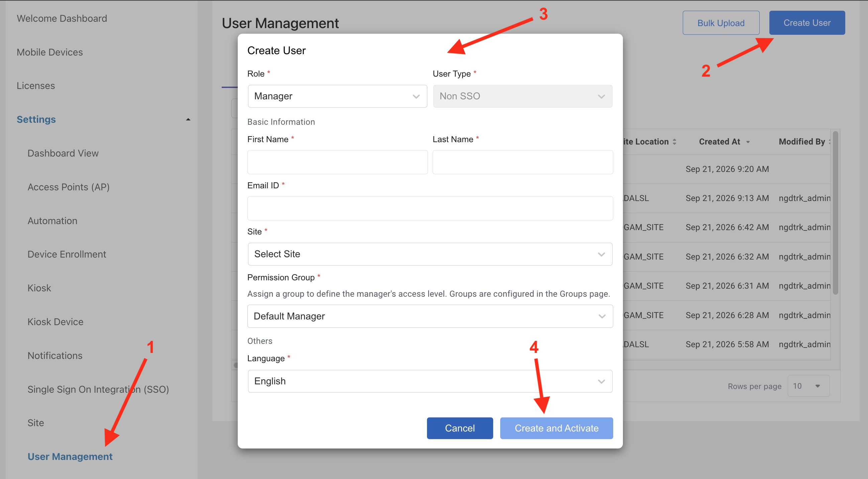Image resolution: width=868 pixels, height=479 pixels.
Task: Click the Modified By column header
Action: [x=802, y=141]
